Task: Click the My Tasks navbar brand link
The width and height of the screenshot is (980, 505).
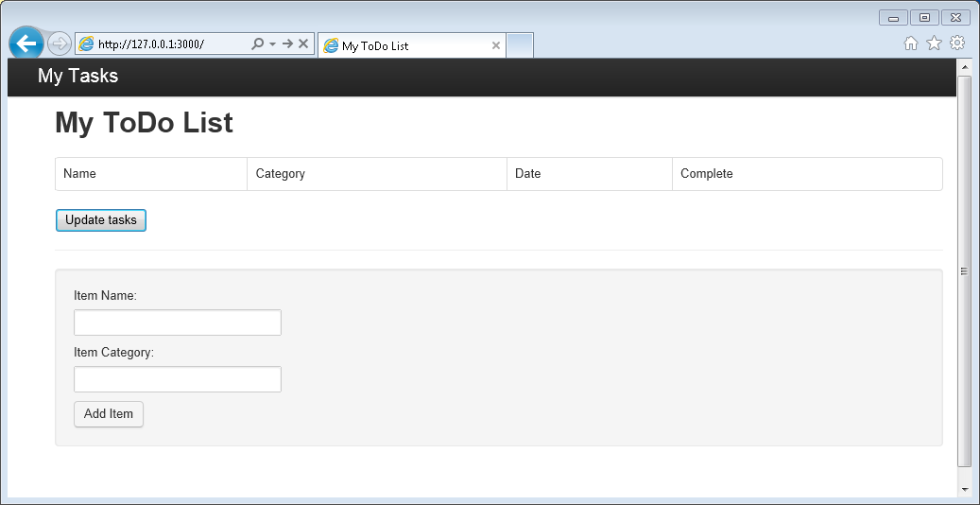Action: (x=78, y=76)
